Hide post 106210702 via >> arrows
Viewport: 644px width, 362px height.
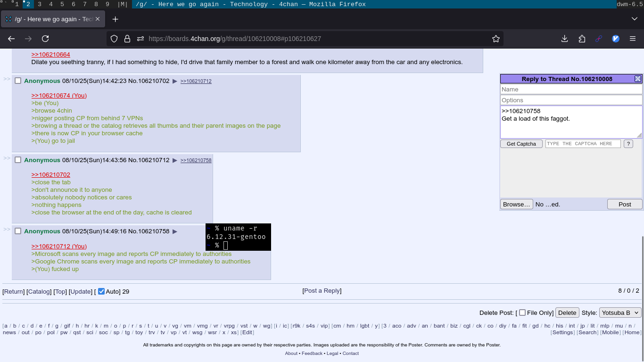coord(7,79)
